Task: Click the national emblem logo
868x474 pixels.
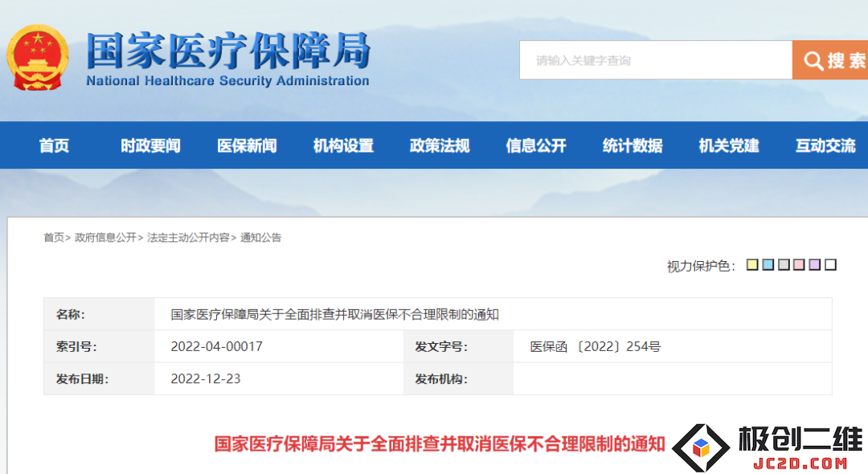Action: point(38,58)
